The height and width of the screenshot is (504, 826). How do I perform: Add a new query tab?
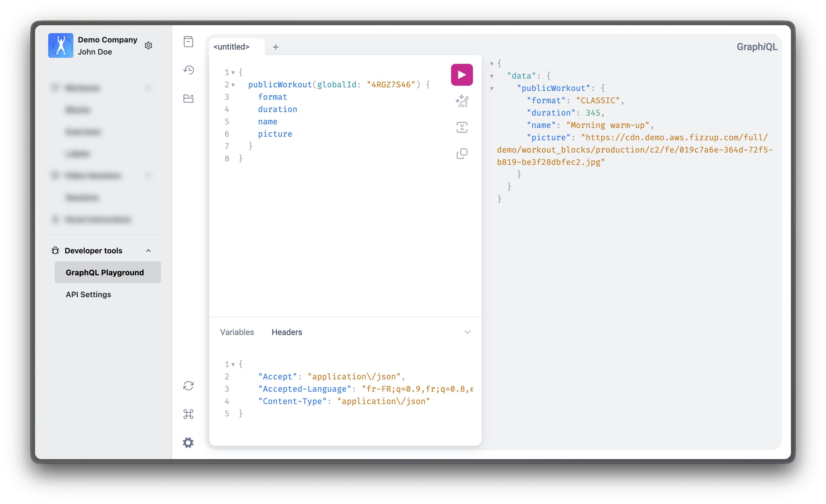(276, 47)
